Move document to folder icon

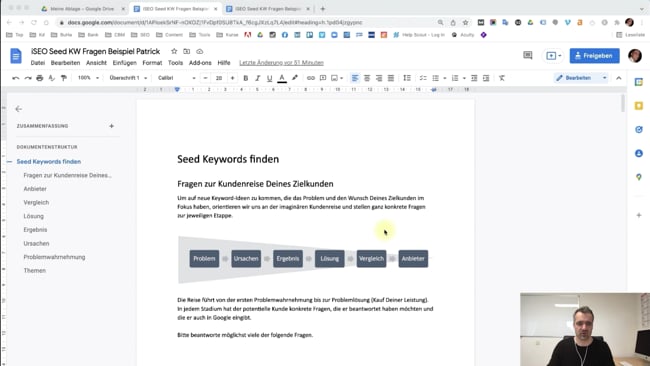click(x=187, y=51)
